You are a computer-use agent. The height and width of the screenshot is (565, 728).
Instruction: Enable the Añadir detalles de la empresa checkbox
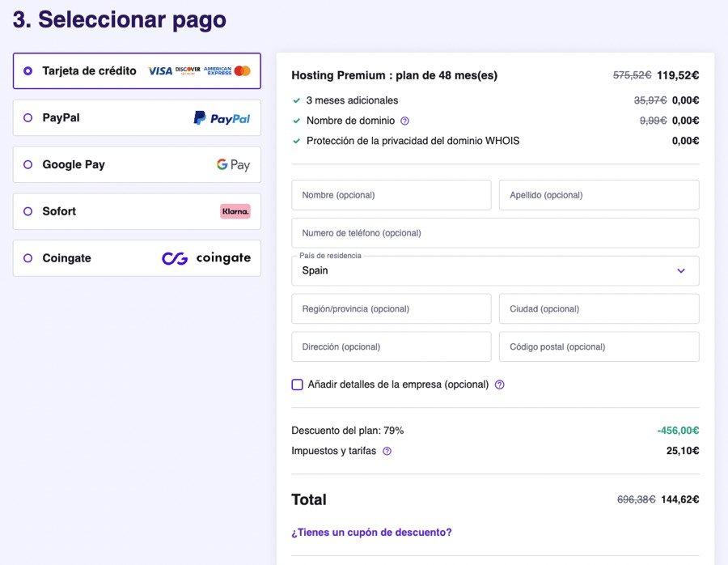(298, 384)
